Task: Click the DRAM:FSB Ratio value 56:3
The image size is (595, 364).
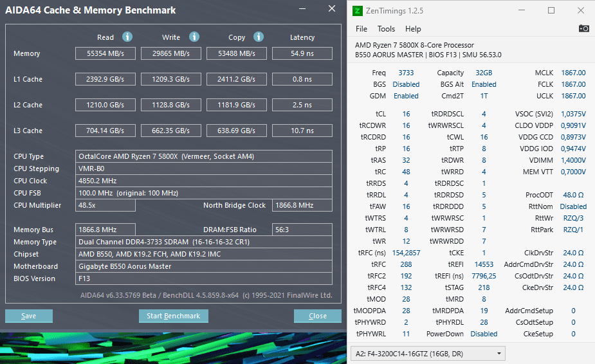Action: point(302,230)
